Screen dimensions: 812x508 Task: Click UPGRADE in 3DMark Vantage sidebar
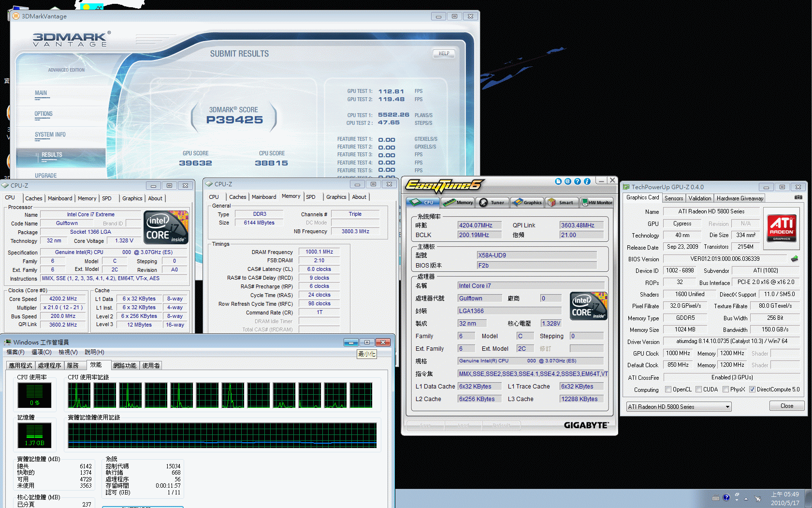pyautogui.click(x=45, y=176)
